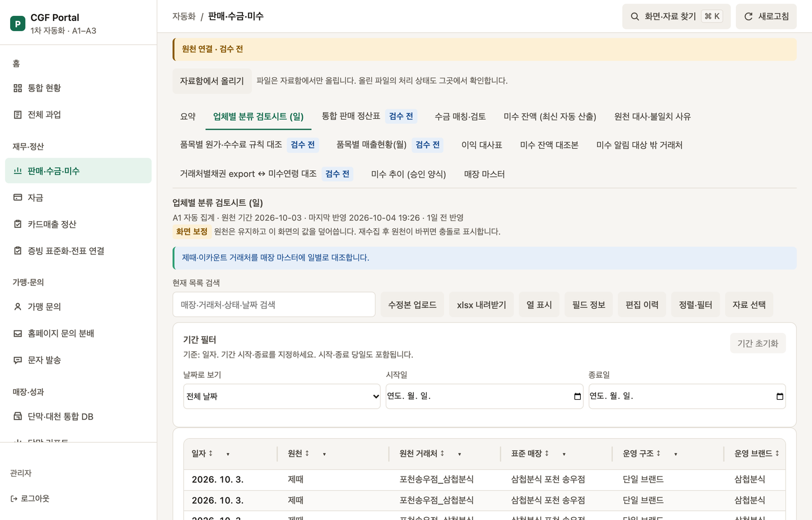
Task: Click the CGF Portal green logo icon
Action: (x=17, y=24)
